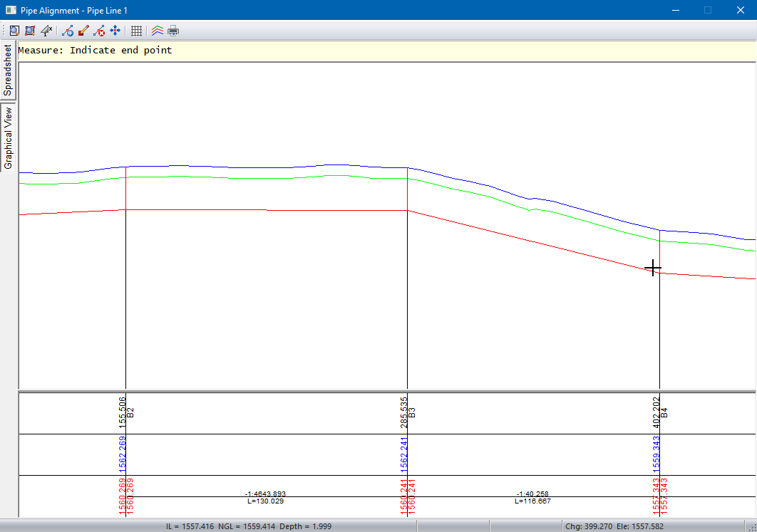Toggle the grid display

click(136, 31)
